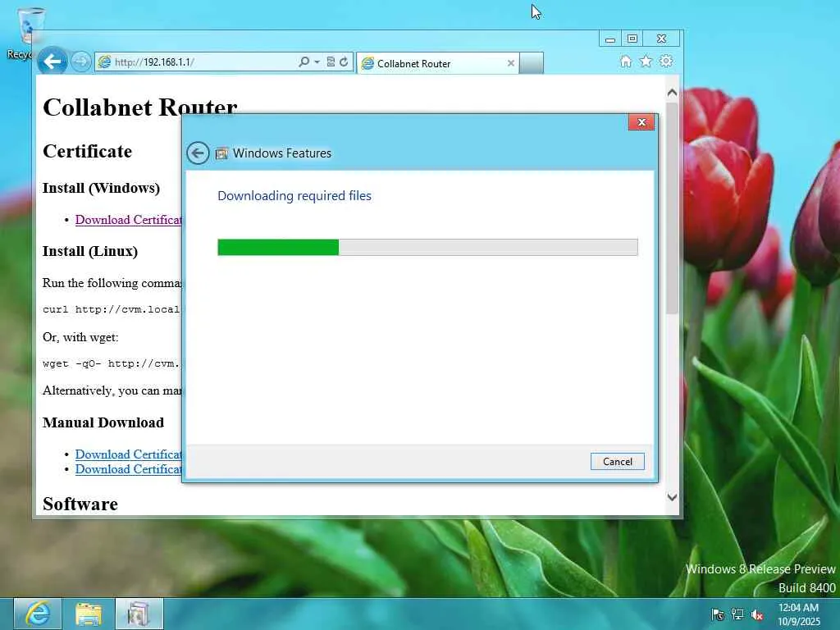
Task: Close the Collabnet Router tab
Action: 510,63
